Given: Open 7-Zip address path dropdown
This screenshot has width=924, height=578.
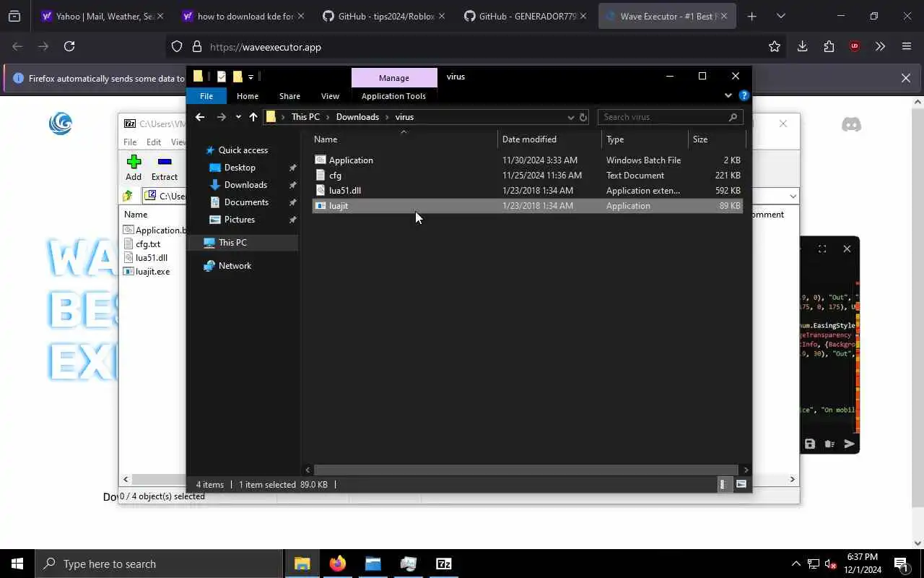Looking at the screenshot, I should click(793, 197).
